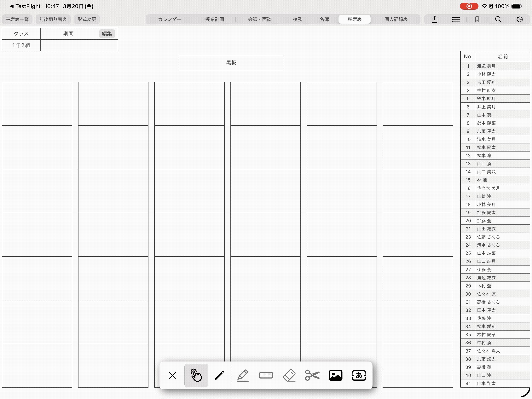Switch to the 個人記録表 tab
Viewport: 532px width, 399px height.
point(396,19)
